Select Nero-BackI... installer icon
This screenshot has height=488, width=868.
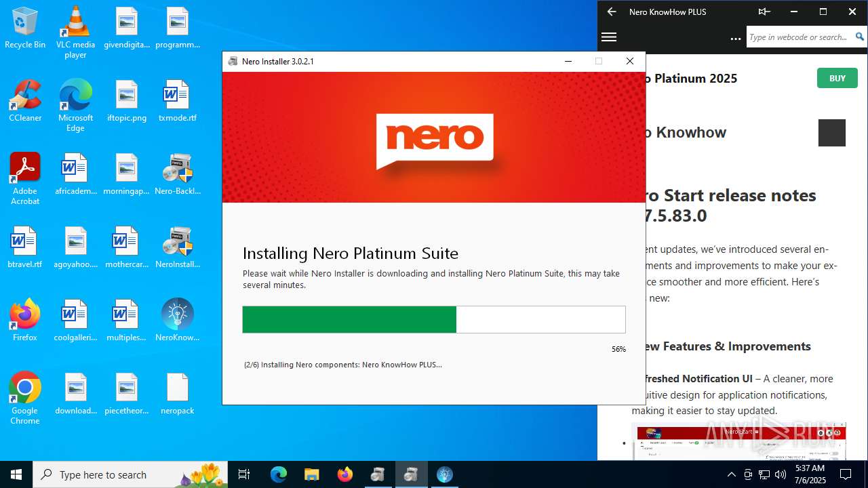tap(178, 174)
